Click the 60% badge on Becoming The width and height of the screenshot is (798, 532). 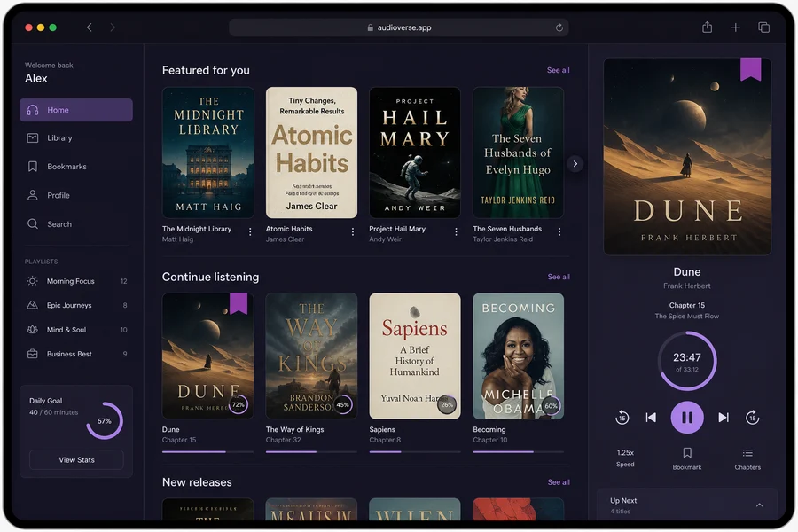tap(552, 406)
